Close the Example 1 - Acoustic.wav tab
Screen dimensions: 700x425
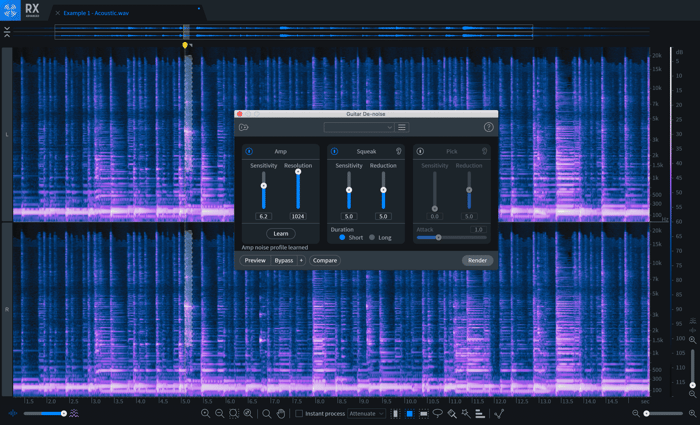(58, 13)
